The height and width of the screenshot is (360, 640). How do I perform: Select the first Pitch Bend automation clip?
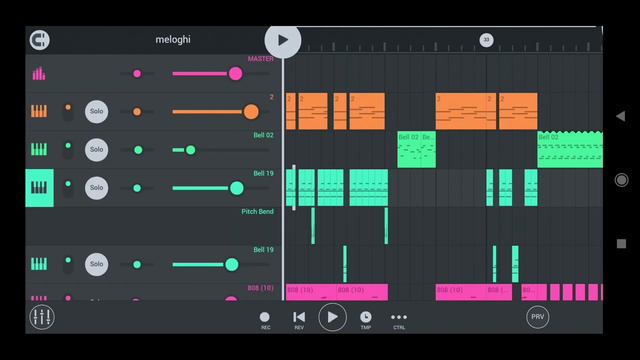pyautogui.click(x=313, y=226)
